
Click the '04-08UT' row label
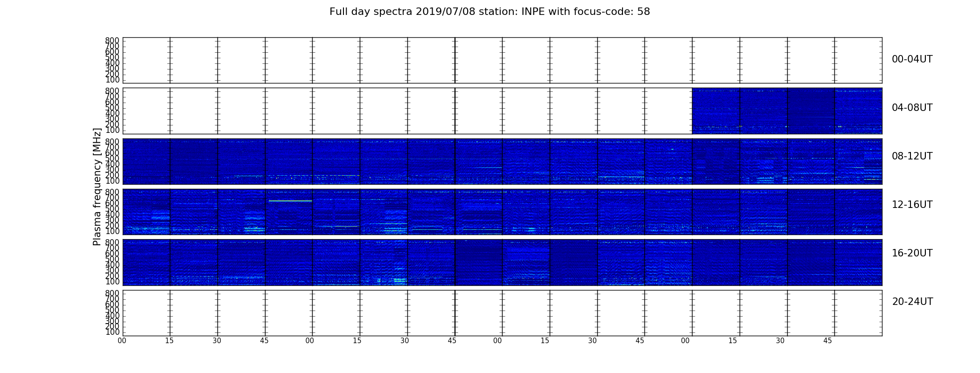point(912,108)
